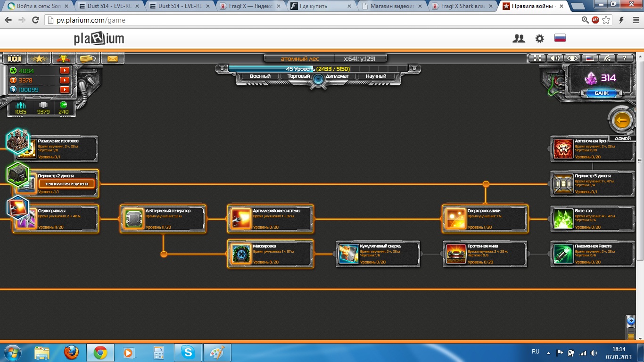Click the signal broadcast icon button
Viewport: 644px width, 362px height.
[x=607, y=58]
